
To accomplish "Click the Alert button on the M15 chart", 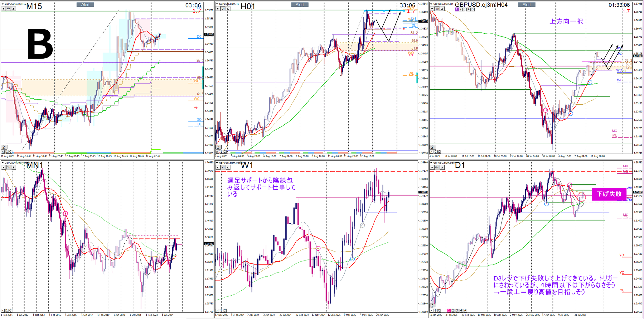I will click(x=85, y=5).
